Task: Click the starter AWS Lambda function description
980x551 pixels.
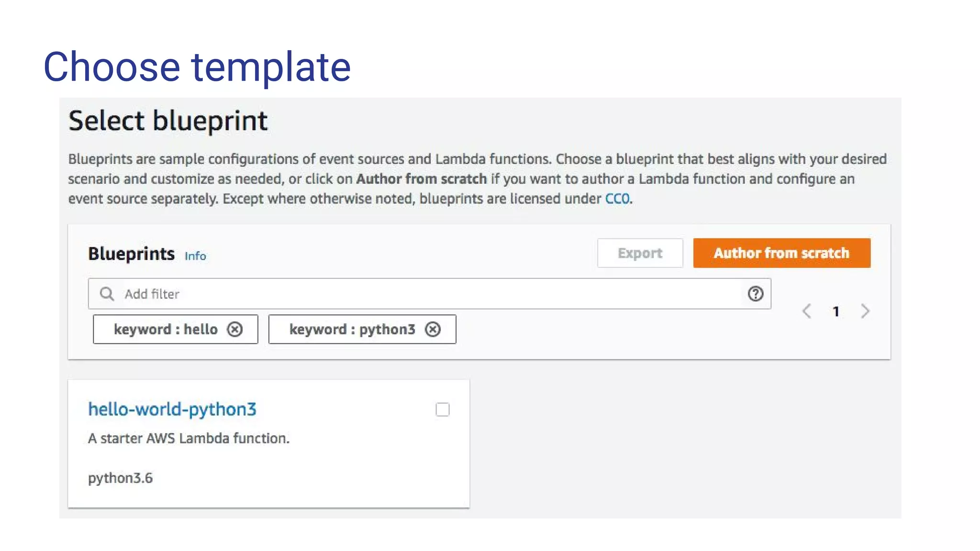Action: click(x=189, y=438)
